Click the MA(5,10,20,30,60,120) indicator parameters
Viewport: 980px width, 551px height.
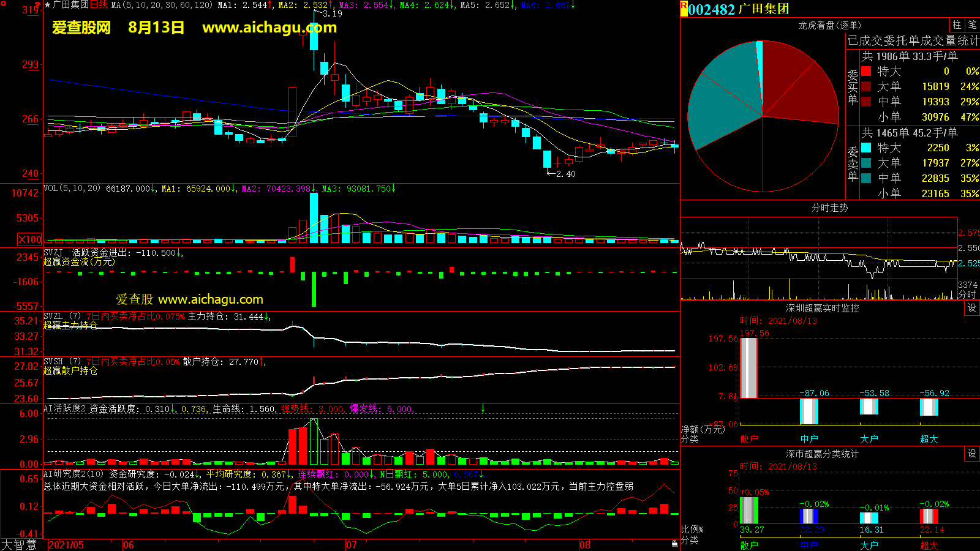click(x=162, y=5)
